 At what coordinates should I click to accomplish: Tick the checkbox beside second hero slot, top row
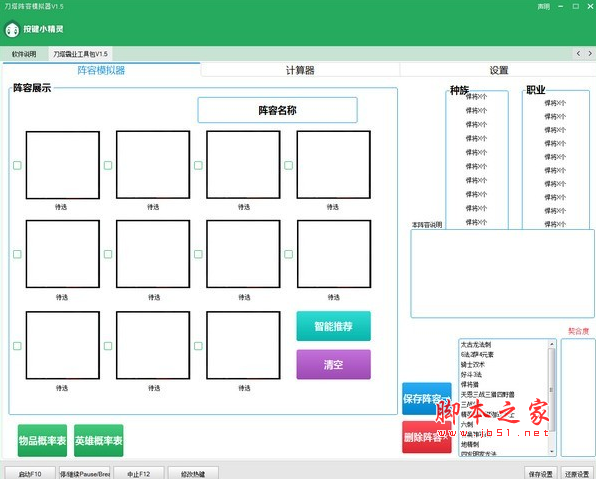108,165
